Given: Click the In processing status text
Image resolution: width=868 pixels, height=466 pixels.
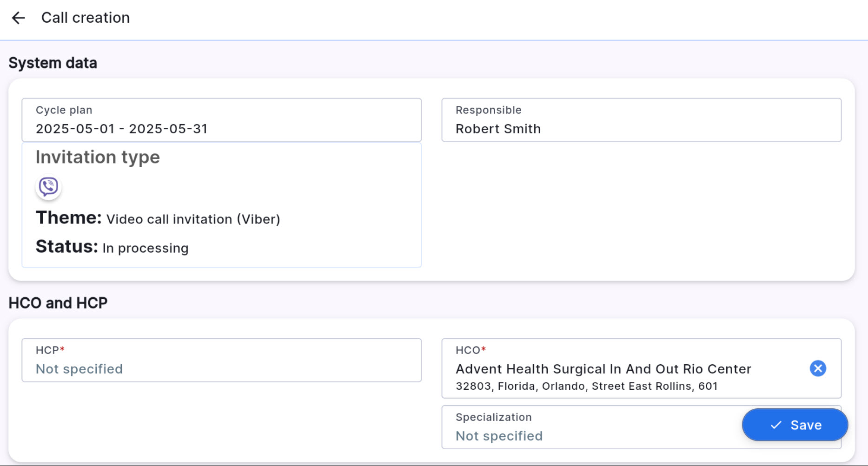Looking at the screenshot, I should point(145,248).
